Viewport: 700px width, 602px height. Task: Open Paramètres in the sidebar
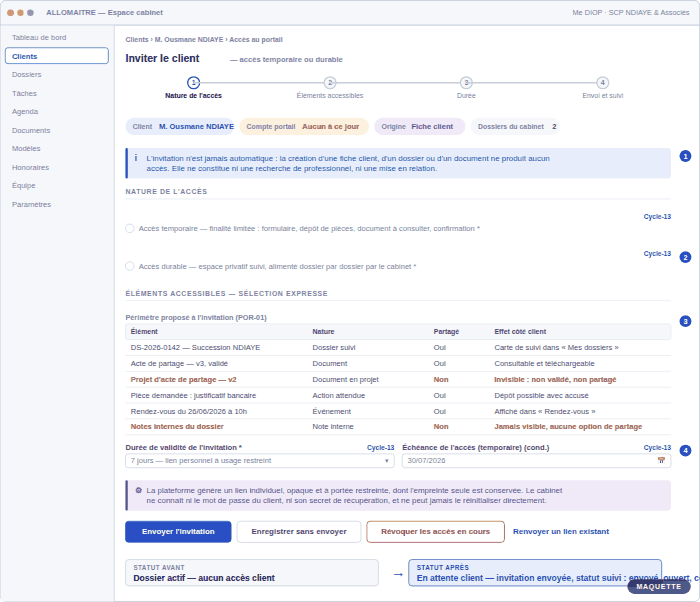31,205
